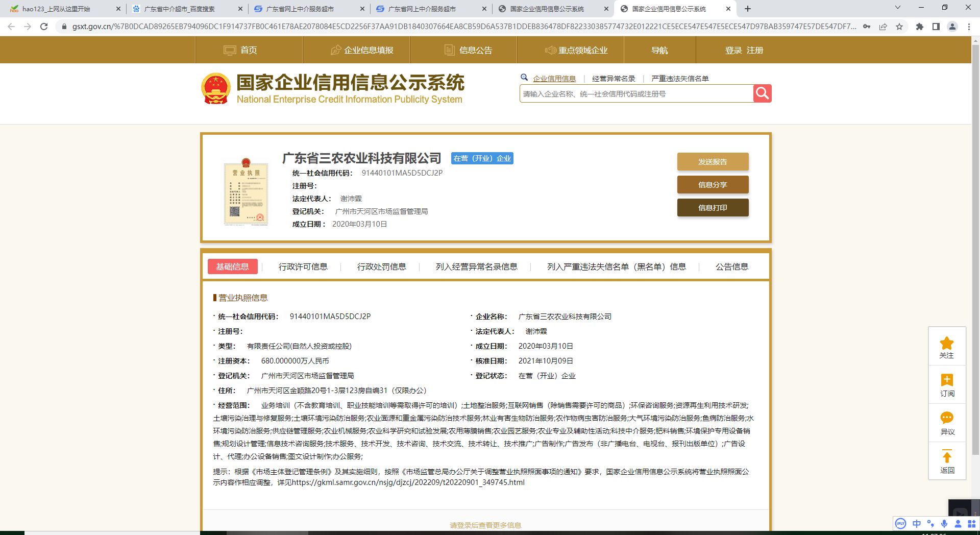Open the Chrome three-dot menu
The width and height of the screenshot is (980, 535).
(969, 27)
